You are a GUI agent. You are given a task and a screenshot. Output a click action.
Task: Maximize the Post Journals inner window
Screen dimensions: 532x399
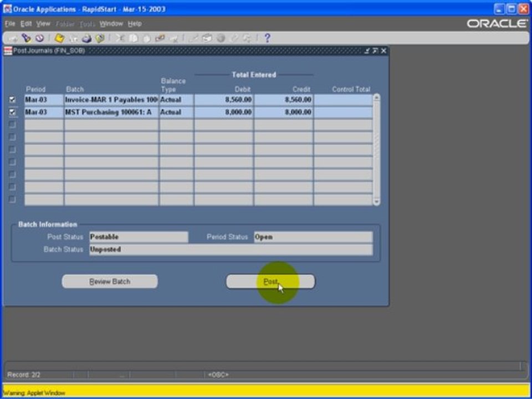pyautogui.click(x=375, y=50)
